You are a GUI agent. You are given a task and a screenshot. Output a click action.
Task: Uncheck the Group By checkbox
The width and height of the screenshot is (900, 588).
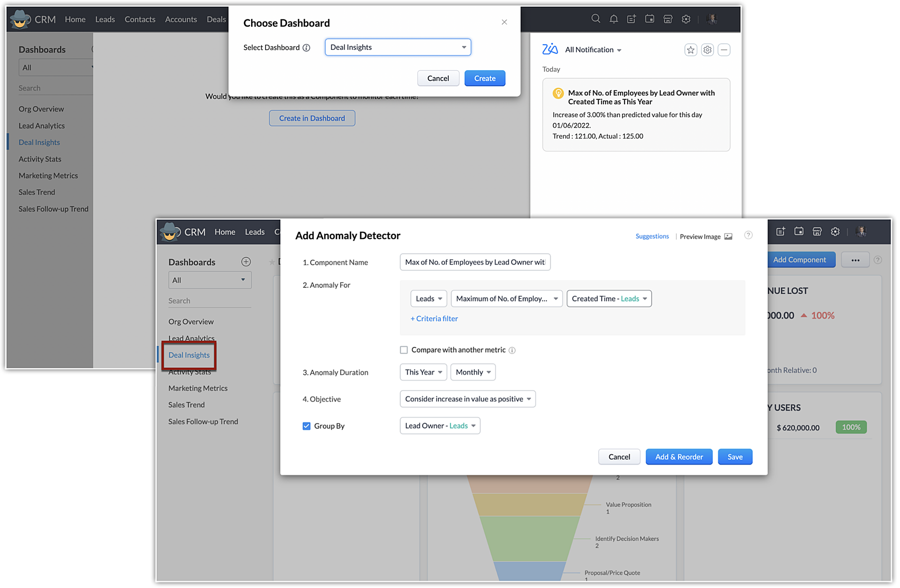[x=306, y=426]
